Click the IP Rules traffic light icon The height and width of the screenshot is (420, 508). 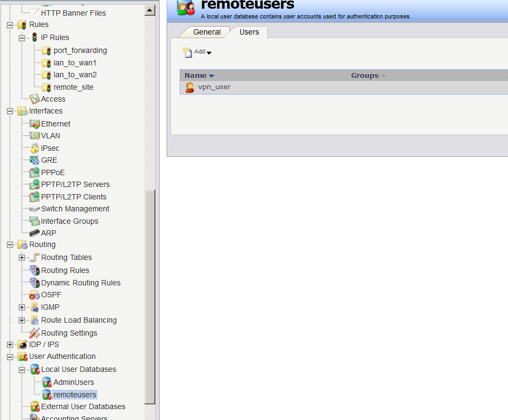click(x=35, y=37)
